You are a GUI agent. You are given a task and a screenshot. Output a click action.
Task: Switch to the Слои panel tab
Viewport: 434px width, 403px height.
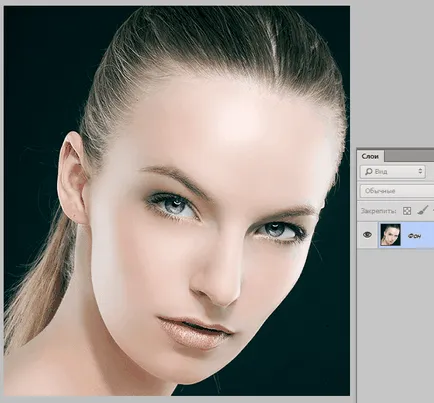point(370,156)
